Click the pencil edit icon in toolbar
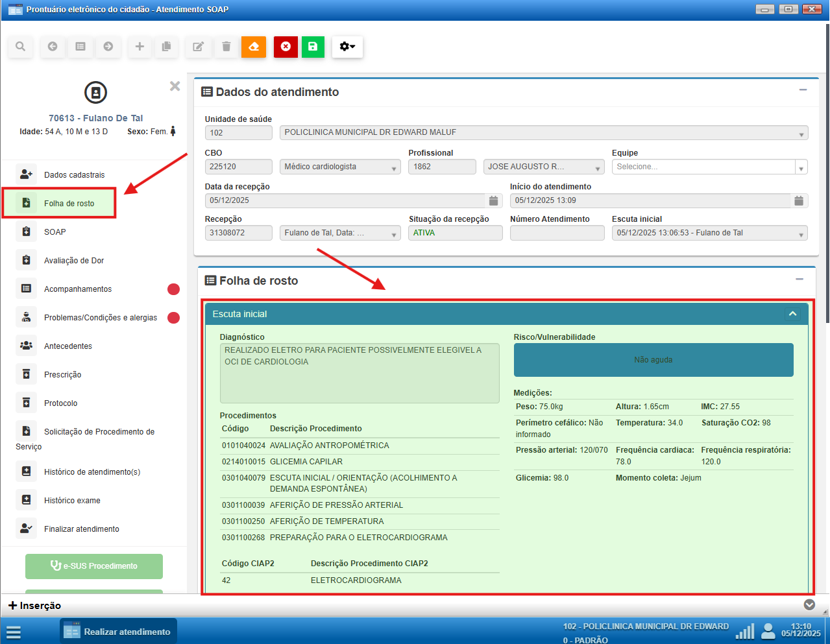Viewport: 830px width, 644px height. pyautogui.click(x=199, y=47)
